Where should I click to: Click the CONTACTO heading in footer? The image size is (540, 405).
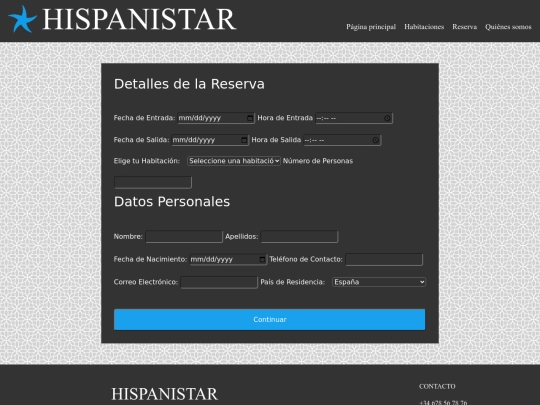437,386
